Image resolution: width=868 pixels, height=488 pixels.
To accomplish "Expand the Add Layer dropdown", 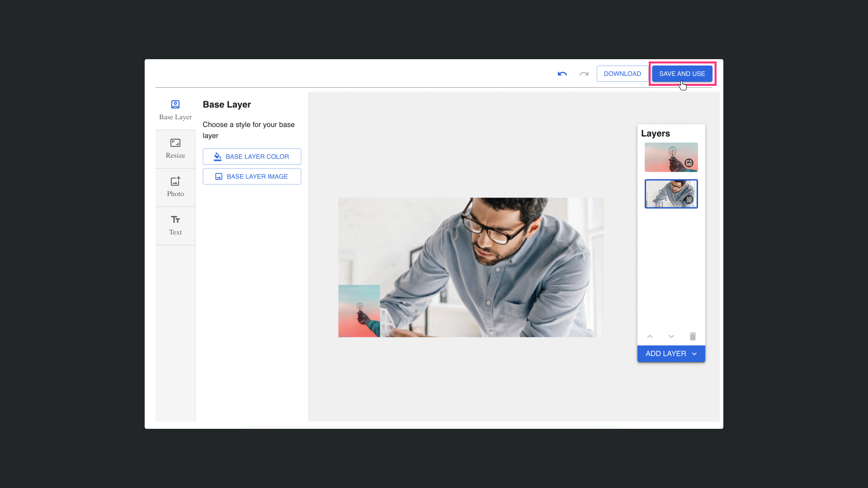I will (671, 354).
